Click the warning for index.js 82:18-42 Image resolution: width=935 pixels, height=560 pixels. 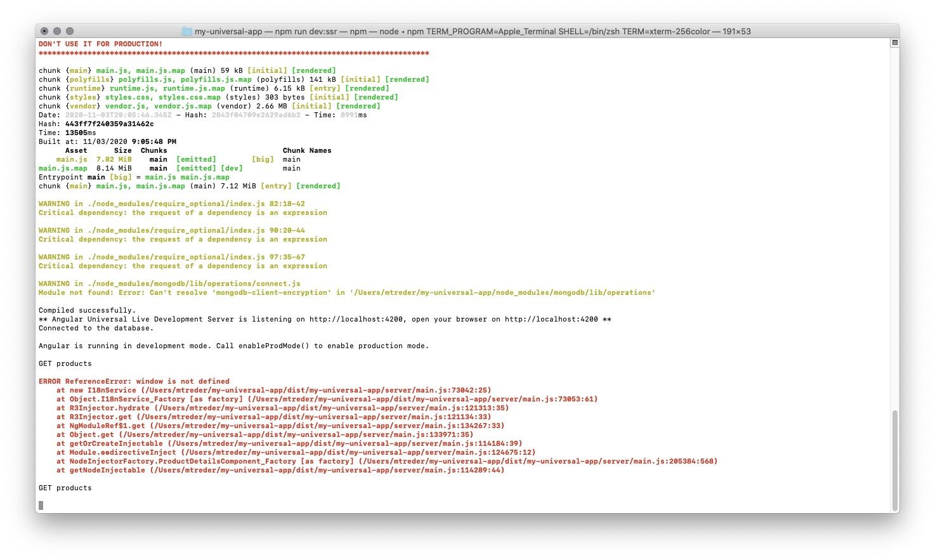tap(171, 204)
